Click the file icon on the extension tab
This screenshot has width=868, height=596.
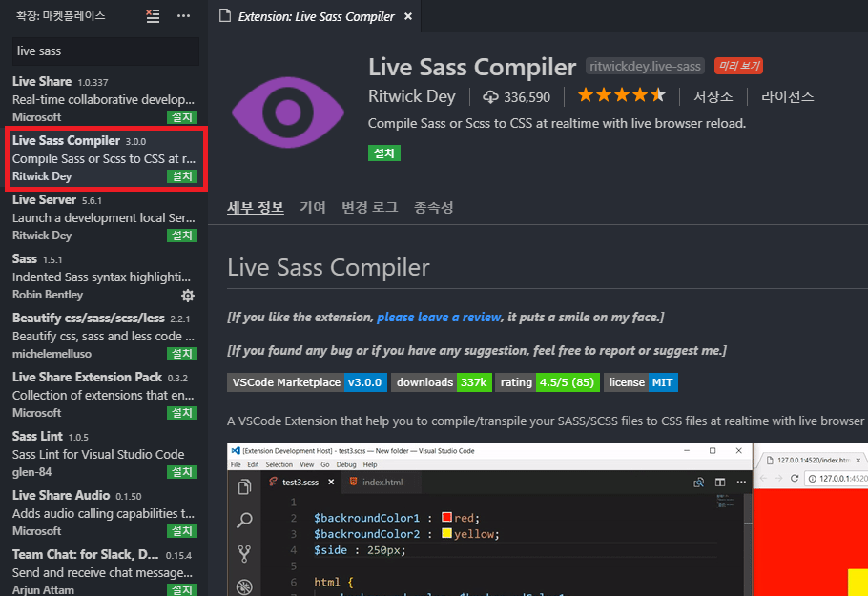pos(225,15)
